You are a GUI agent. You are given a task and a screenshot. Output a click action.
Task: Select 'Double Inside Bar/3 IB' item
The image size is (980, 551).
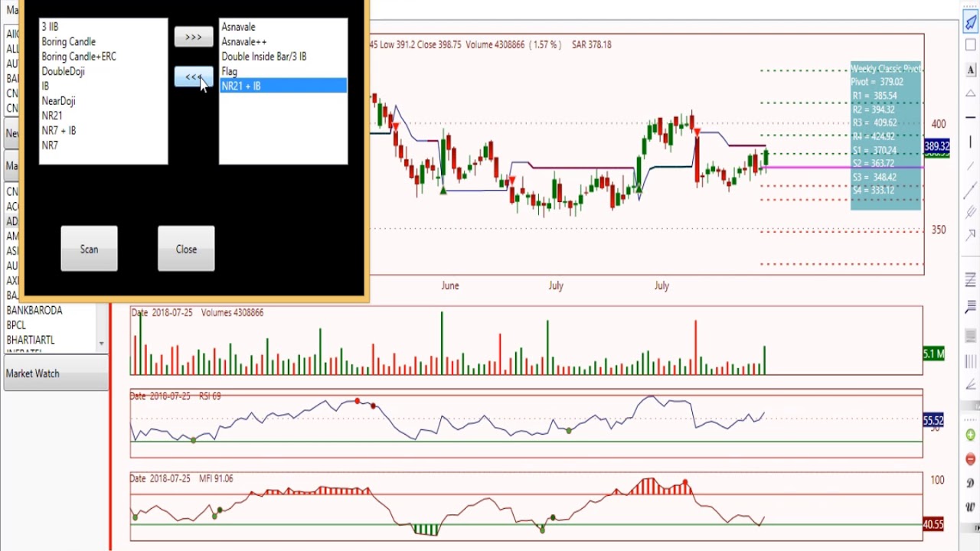coord(283,57)
